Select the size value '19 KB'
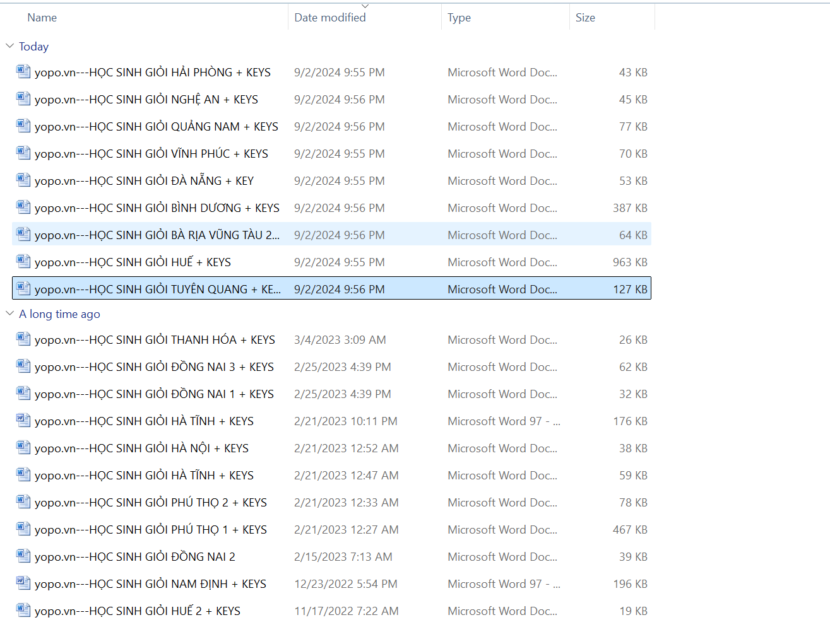 tap(633, 611)
